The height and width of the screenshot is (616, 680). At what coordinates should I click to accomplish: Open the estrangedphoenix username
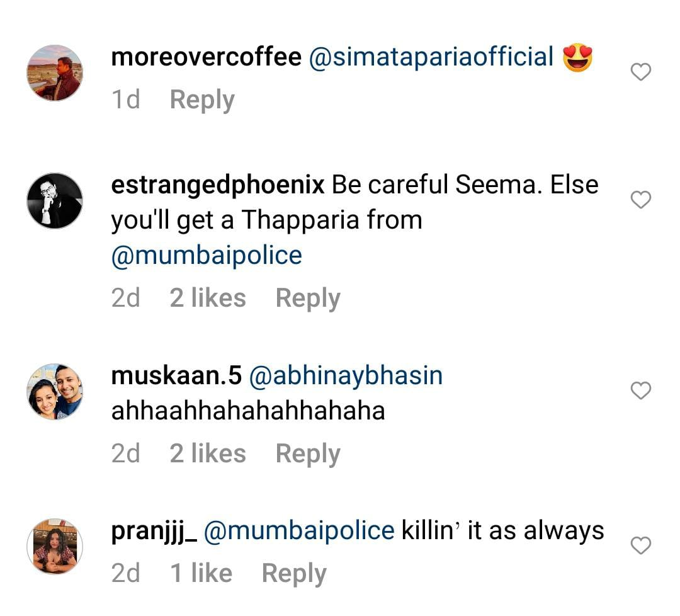[218, 185]
